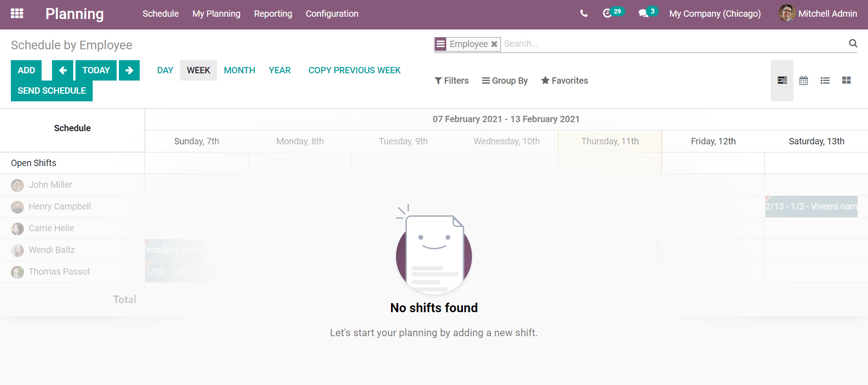
Task: Click Henry Campbell avatar
Action: pos(17,207)
